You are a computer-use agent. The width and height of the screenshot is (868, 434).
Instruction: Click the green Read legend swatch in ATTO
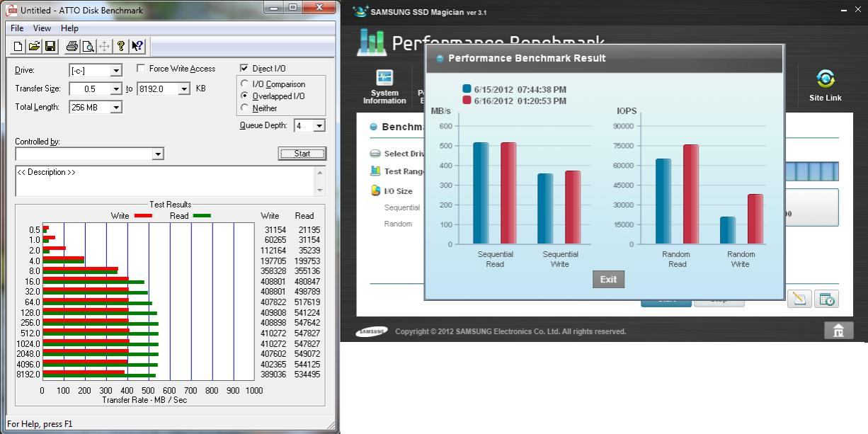tap(202, 215)
